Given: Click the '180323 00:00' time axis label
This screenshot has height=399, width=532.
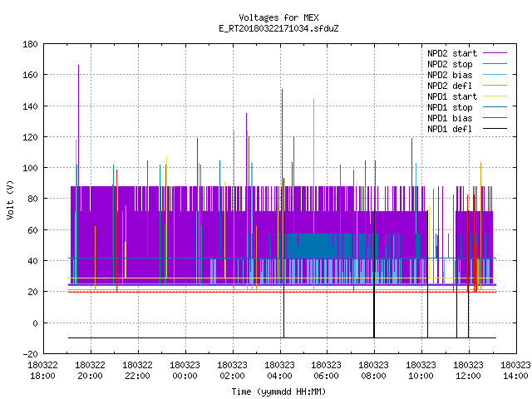Looking at the screenshot, I should [185, 371].
